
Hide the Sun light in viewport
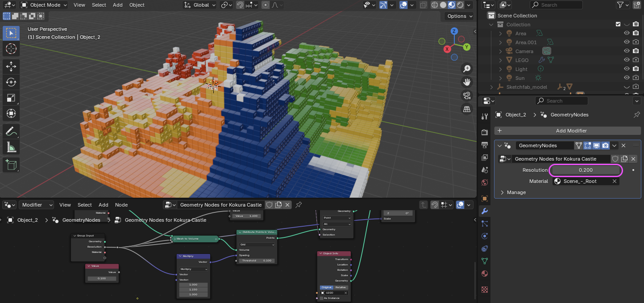pyautogui.click(x=627, y=78)
